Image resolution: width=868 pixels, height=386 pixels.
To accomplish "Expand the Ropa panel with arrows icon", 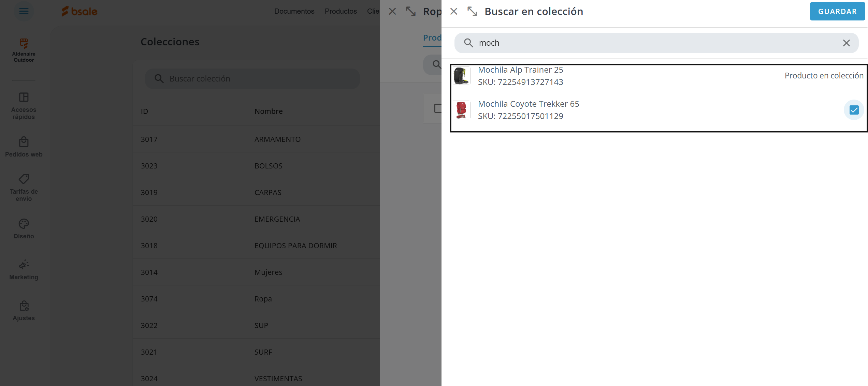I will point(411,11).
